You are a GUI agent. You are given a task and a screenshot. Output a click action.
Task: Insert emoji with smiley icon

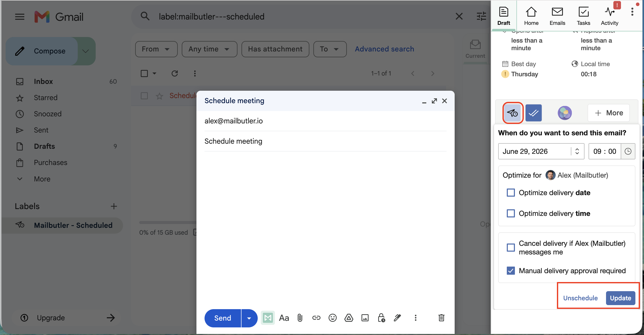tap(332, 318)
